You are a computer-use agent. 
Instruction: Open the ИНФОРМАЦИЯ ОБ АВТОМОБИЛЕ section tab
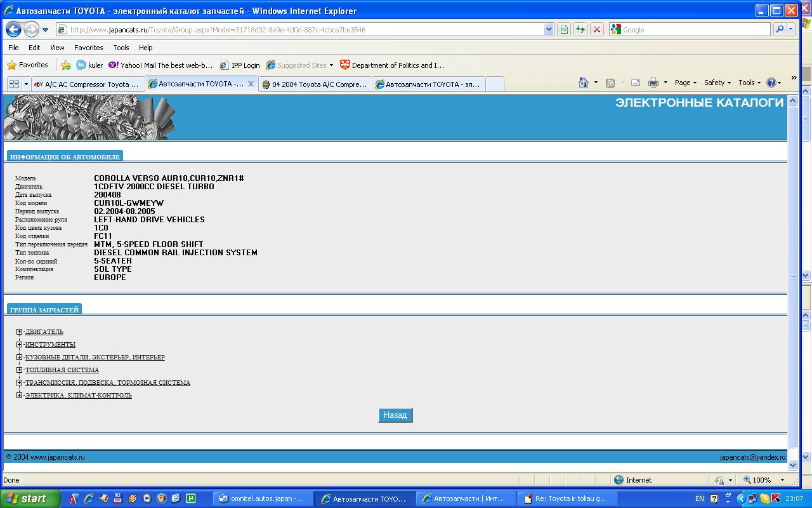coord(65,156)
